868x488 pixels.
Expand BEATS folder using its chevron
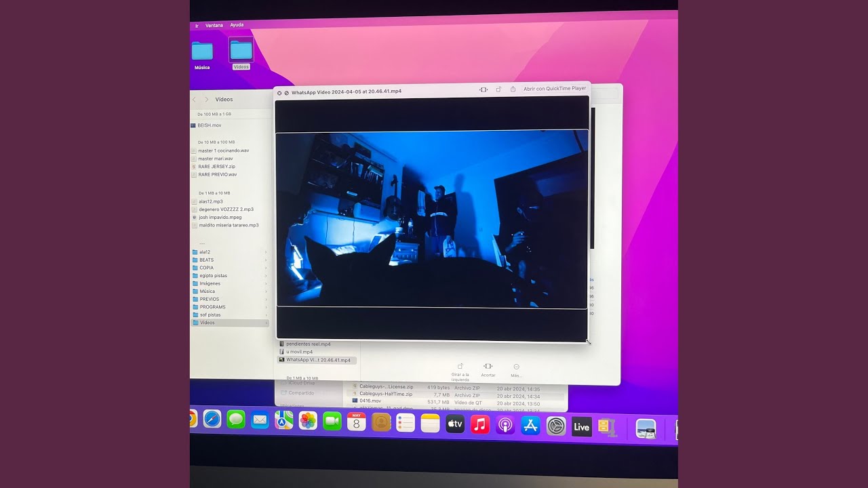click(265, 260)
